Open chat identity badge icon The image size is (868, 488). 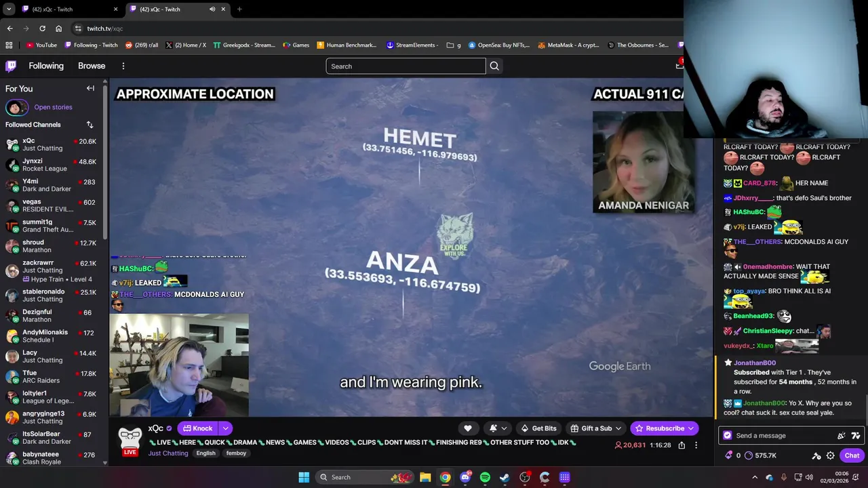click(x=728, y=436)
